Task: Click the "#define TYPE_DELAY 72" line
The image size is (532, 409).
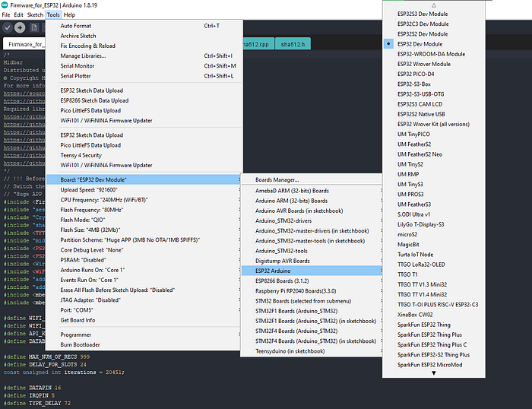Action: point(37,403)
